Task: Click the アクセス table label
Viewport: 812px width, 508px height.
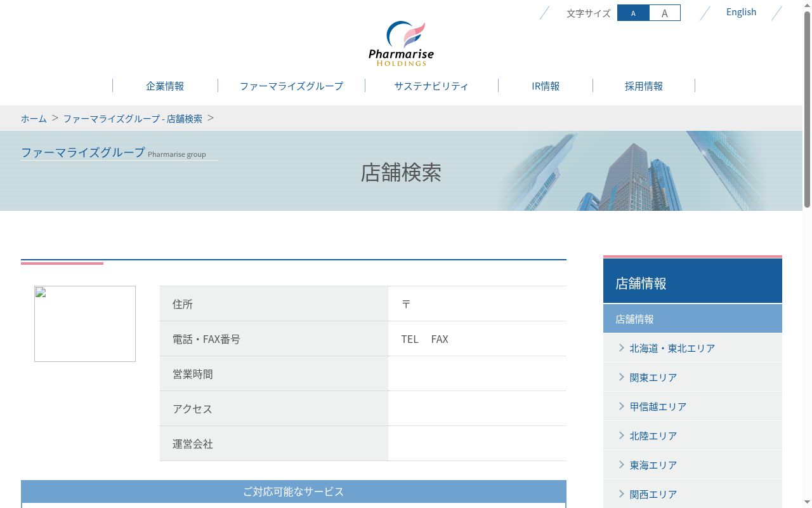Action: (x=192, y=409)
